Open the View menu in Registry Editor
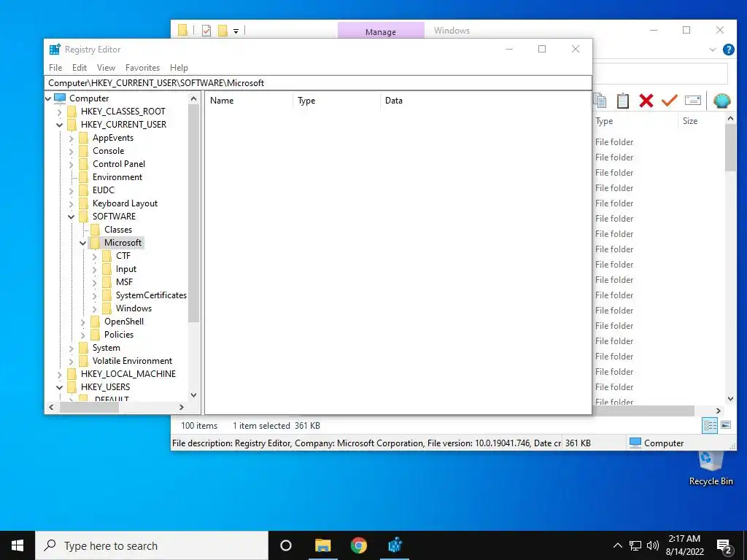The image size is (747, 560). pos(106,68)
